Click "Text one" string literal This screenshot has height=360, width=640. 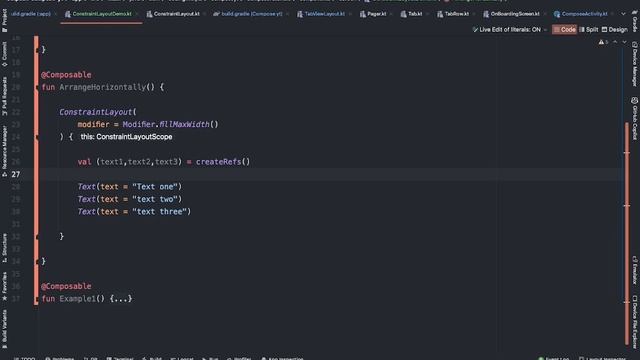155,187
